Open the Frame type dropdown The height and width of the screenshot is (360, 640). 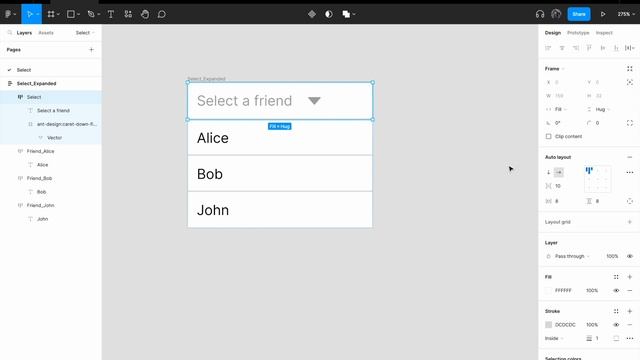coord(554,69)
